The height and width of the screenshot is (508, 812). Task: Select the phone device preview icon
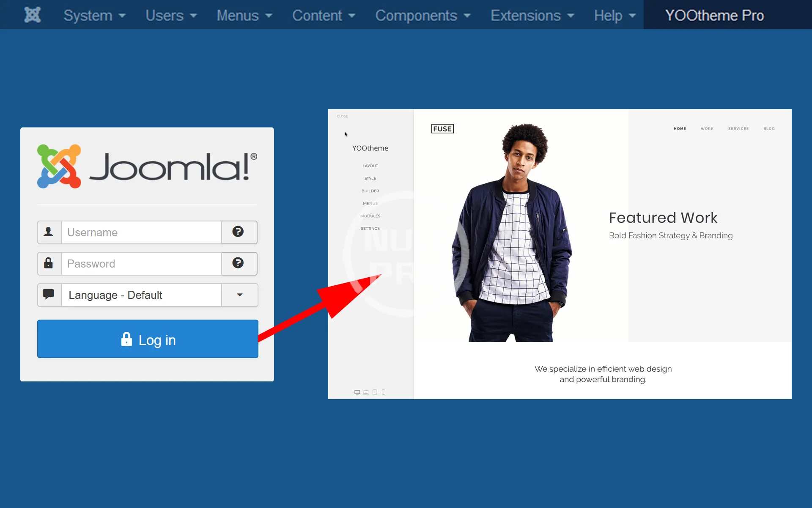pyautogui.click(x=384, y=392)
